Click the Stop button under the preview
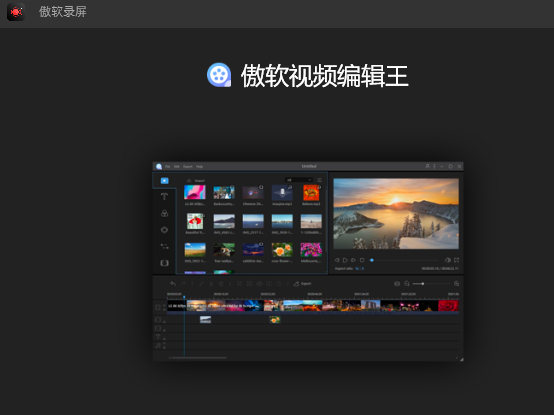Image resolution: width=554 pixels, height=415 pixels. tap(362, 260)
